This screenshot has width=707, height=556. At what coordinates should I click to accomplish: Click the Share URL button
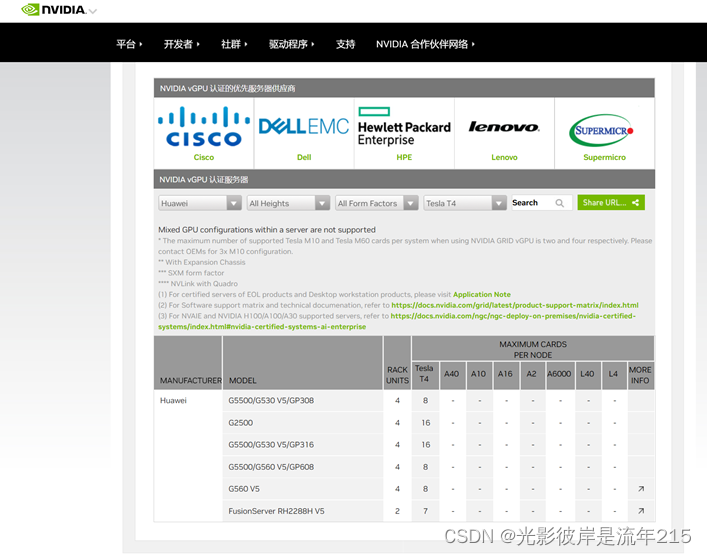tap(611, 202)
